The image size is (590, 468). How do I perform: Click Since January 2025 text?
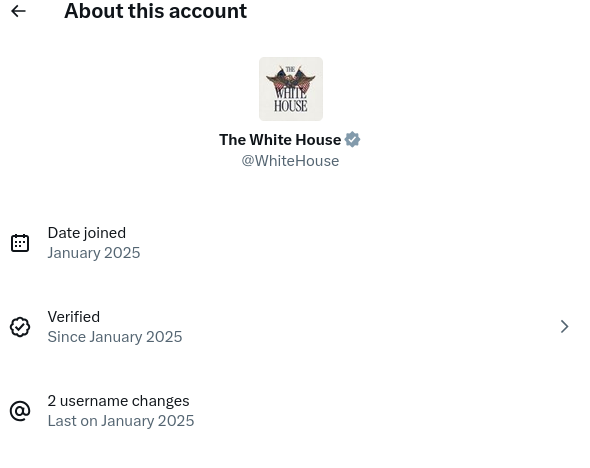click(115, 337)
